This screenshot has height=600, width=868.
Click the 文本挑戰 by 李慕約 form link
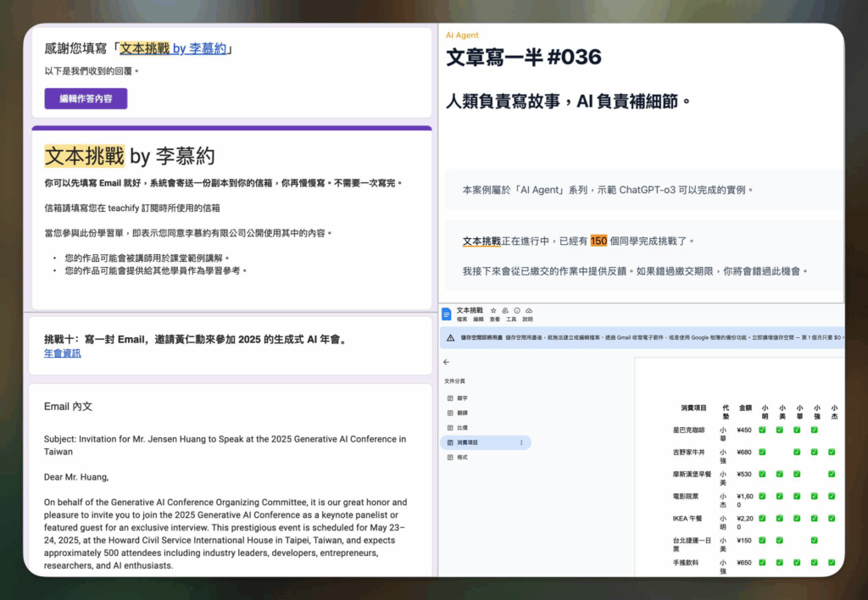pos(173,49)
